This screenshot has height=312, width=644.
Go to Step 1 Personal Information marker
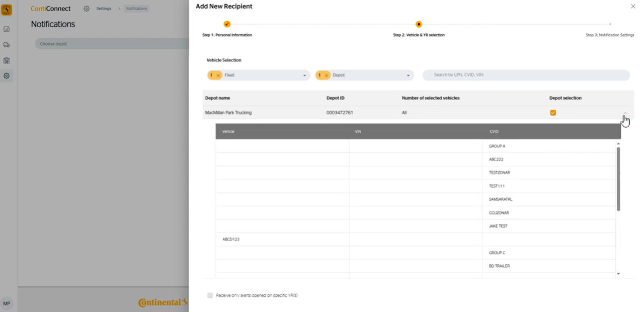click(x=227, y=24)
